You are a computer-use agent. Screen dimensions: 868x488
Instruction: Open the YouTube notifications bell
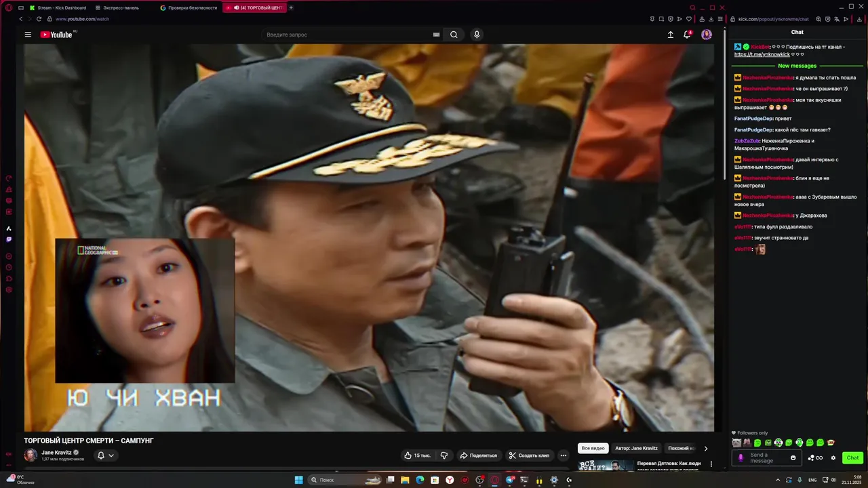point(687,35)
